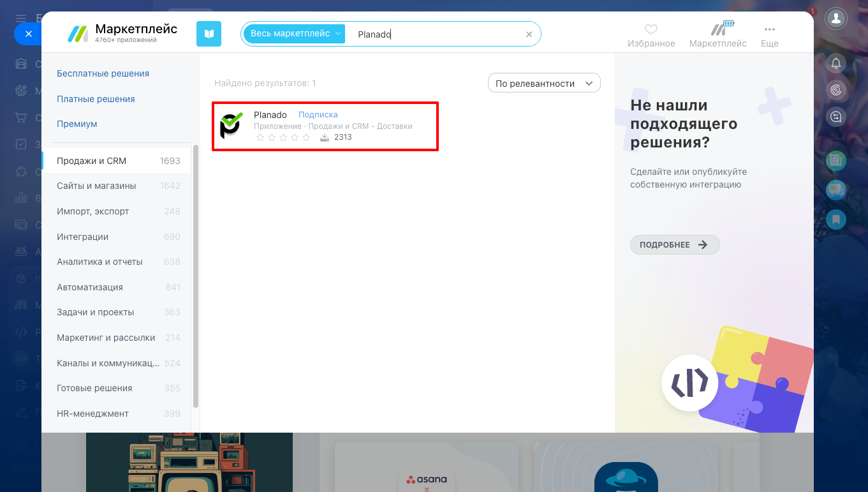Close the Marketplace slider with the X button

click(28, 34)
